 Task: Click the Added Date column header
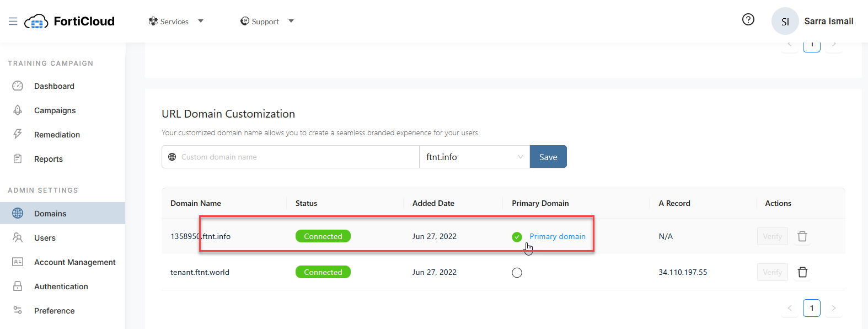click(433, 203)
